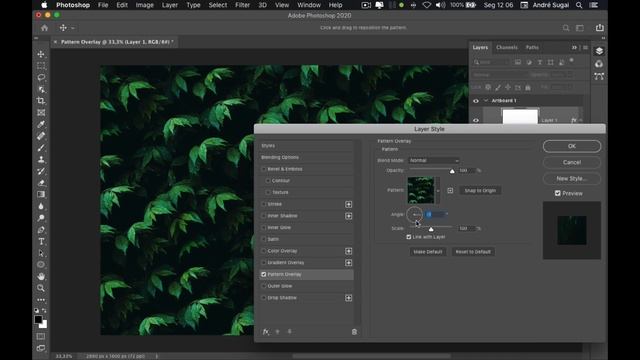Enable the Inner Shadow checkbox

[264, 216]
